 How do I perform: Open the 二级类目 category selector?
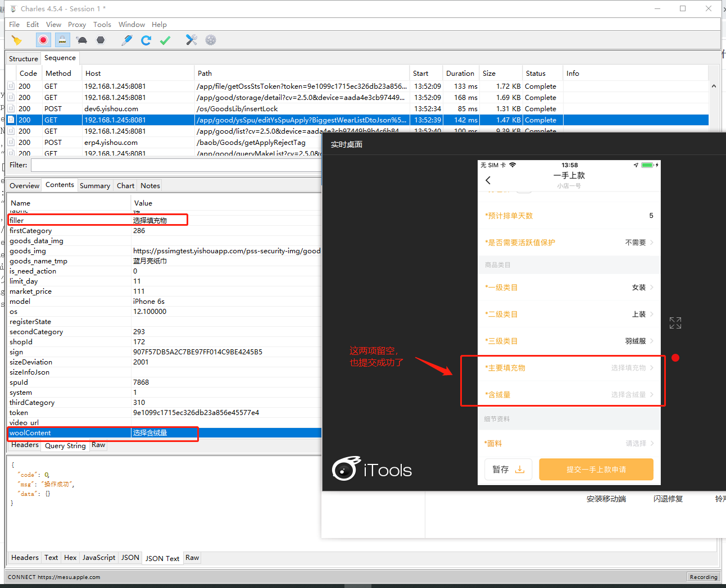pos(569,314)
